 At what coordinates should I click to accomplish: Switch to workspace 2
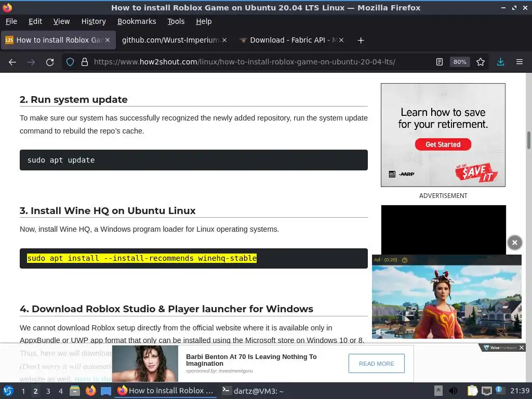[35, 391]
